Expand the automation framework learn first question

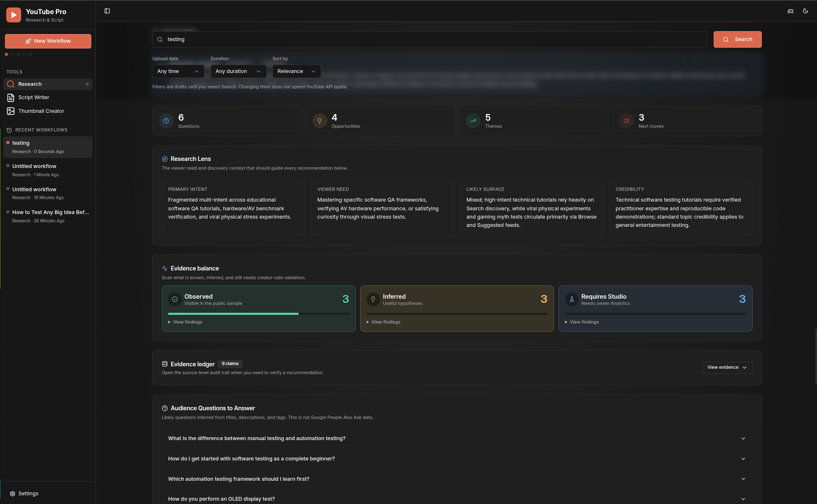click(x=457, y=479)
